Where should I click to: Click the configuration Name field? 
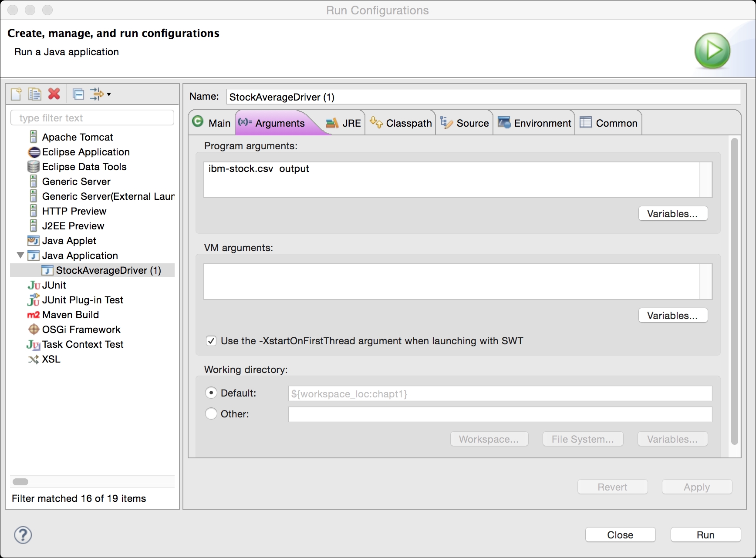click(483, 97)
